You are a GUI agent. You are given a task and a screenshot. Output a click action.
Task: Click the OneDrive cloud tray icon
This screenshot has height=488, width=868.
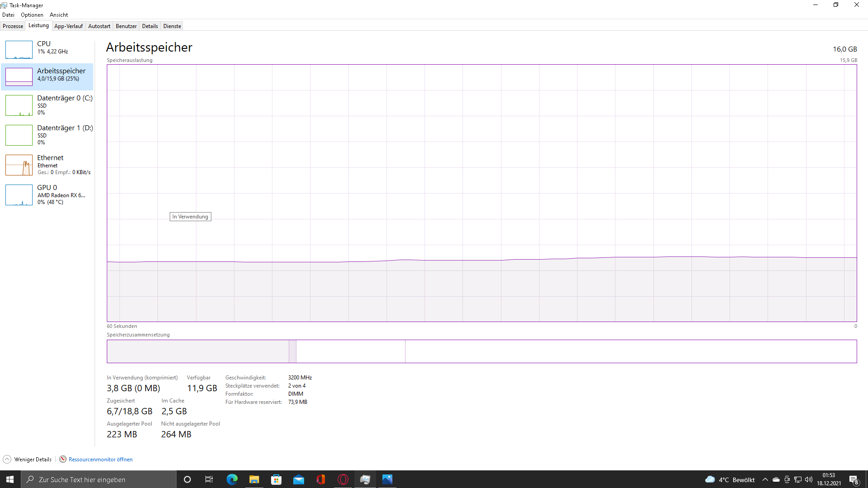click(776, 479)
